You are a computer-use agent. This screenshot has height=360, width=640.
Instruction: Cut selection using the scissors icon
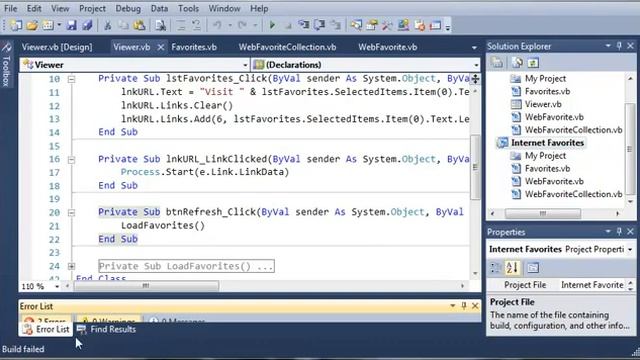[x=108, y=25]
